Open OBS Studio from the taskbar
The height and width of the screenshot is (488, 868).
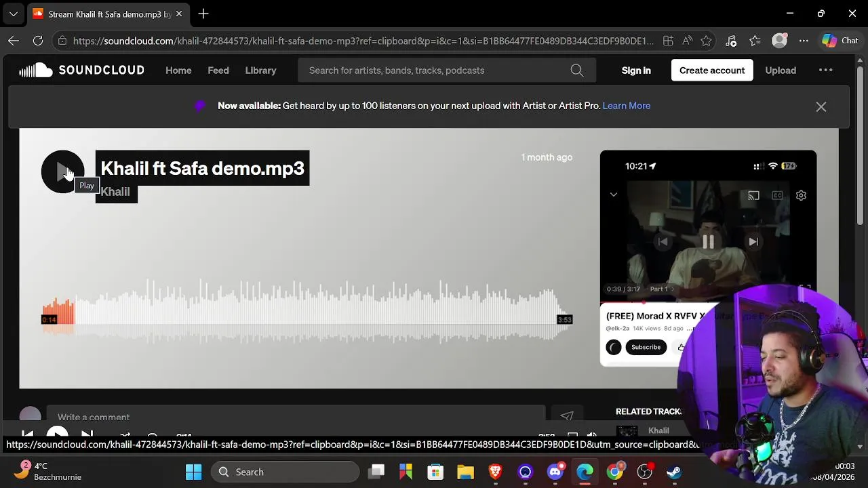tap(644, 472)
